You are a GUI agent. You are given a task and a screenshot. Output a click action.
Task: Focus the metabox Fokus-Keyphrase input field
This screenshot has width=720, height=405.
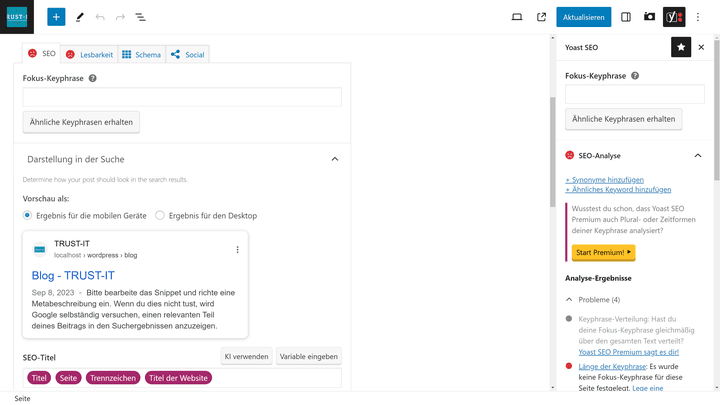pos(182,97)
